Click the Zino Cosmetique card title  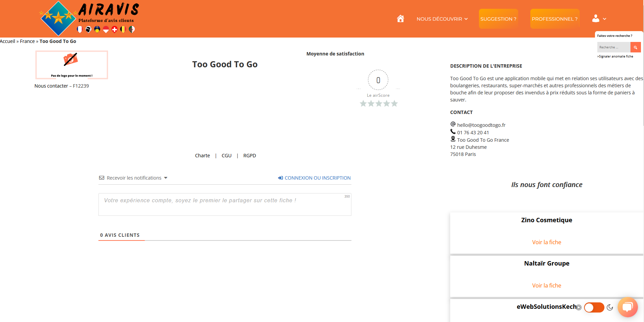pyautogui.click(x=547, y=220)
